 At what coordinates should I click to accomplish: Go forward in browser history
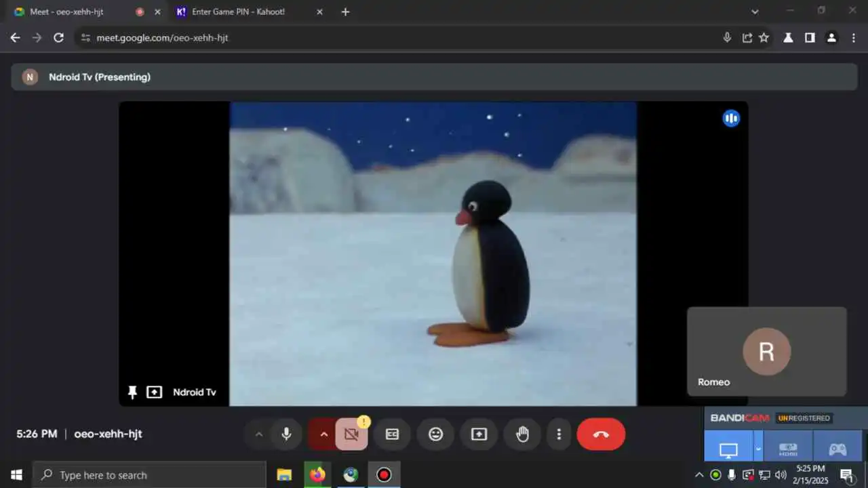pyautogui.click(x=37, y=38)
